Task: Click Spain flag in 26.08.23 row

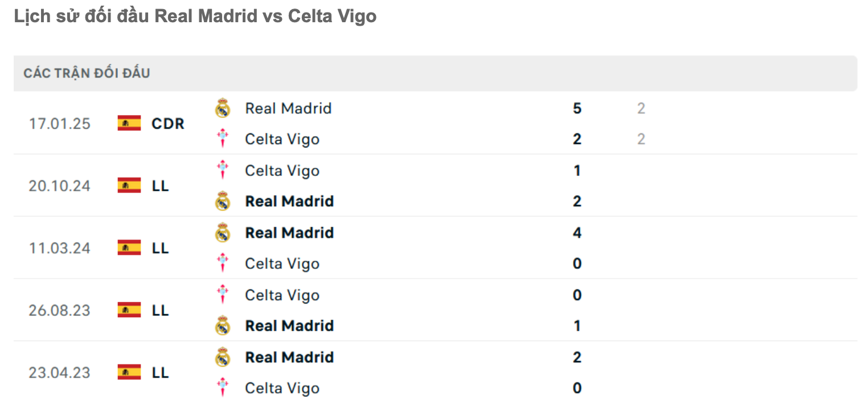Action: click(x=129, y=310)
